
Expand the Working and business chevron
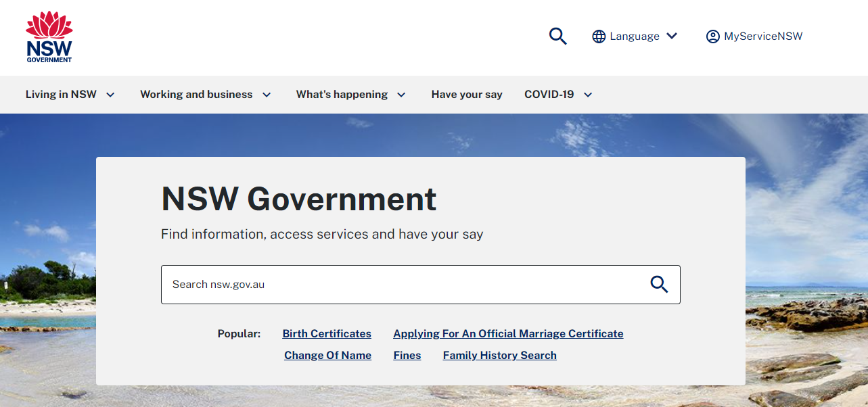click(x=267, y=95)
